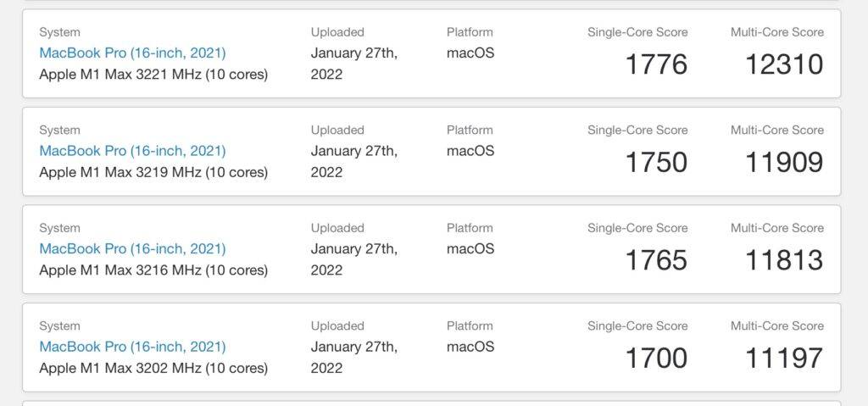Select the multi-core score 11813
The image size is (868, 406).
pyautogui.click(x=784, y=260)
